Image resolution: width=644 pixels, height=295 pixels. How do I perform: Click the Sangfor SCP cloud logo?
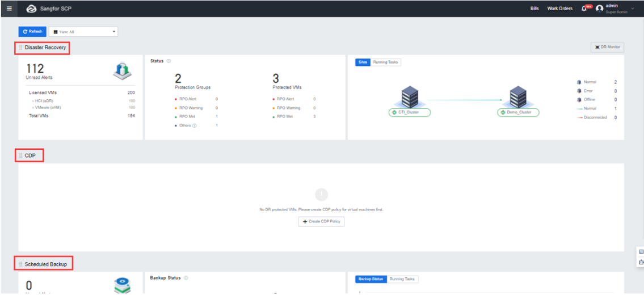tap(31, 9)
